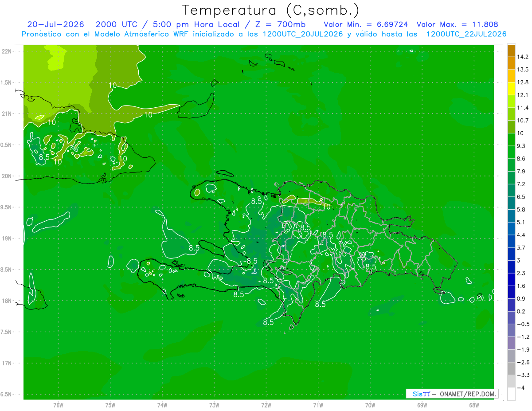Viewport: 532px width, 411px height.
Task: Click the longitude axis label "68W"
Action: click(474, 405)
